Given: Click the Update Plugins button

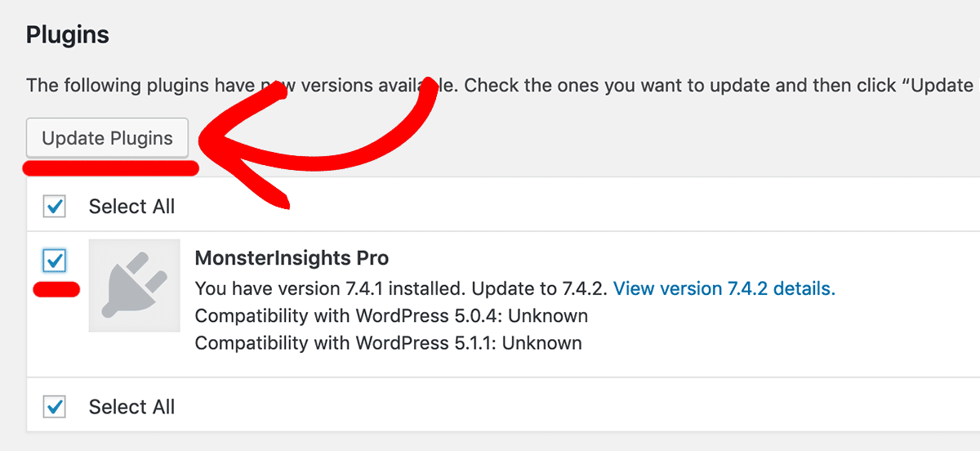Looking at the screenshot, I should point(107,138).
